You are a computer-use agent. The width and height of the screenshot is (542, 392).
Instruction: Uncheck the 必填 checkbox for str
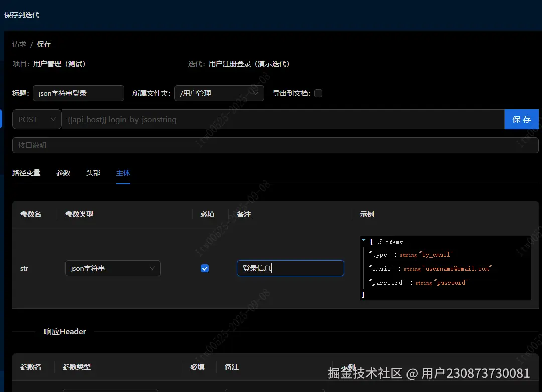click(205, 268)
